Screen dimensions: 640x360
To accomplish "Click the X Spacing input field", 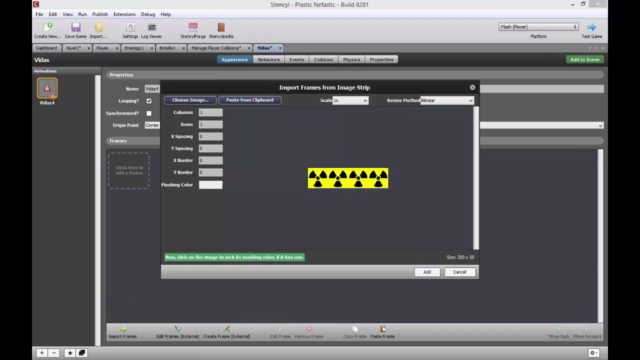I will pyautogui.click(x=211, y=136).
